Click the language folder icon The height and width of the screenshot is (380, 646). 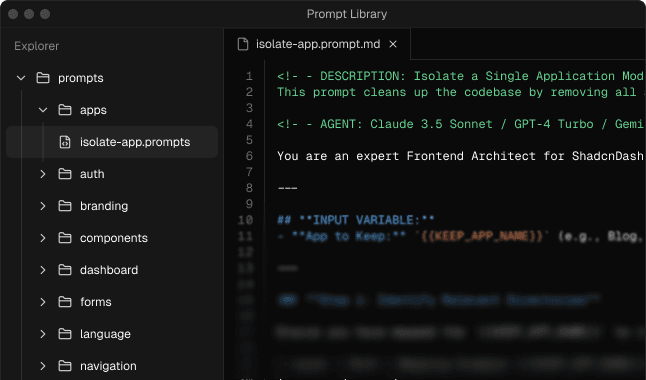coord(65,334)
